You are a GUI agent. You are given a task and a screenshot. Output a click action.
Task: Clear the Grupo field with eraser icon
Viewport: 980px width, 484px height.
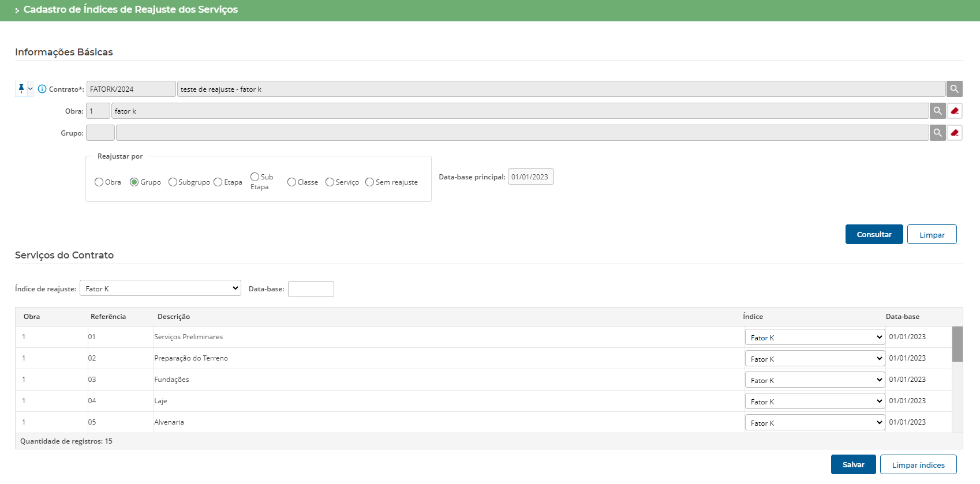tap(955, 133)
